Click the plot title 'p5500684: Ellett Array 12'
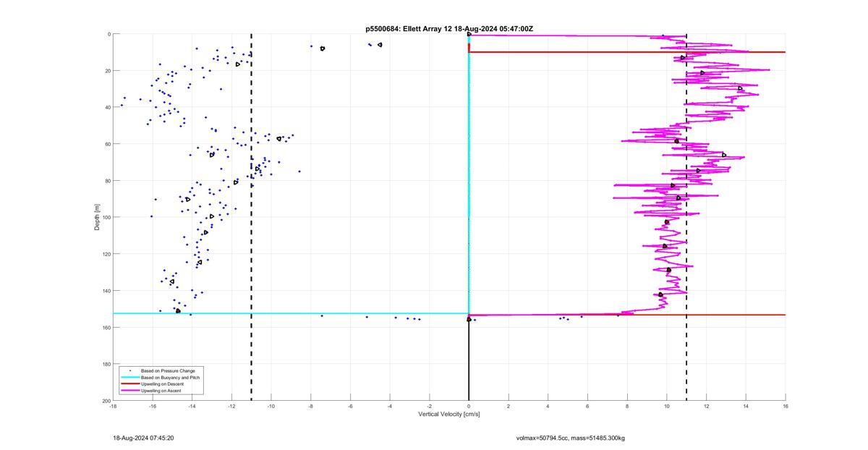Viewport: 868px width, 450px height. coord(409,28)
